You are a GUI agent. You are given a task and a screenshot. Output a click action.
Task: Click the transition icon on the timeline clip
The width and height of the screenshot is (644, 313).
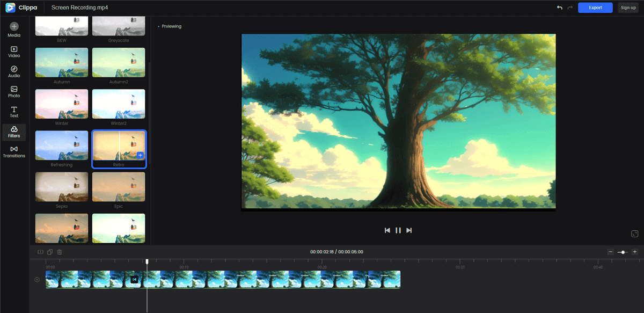coord(134,279)
